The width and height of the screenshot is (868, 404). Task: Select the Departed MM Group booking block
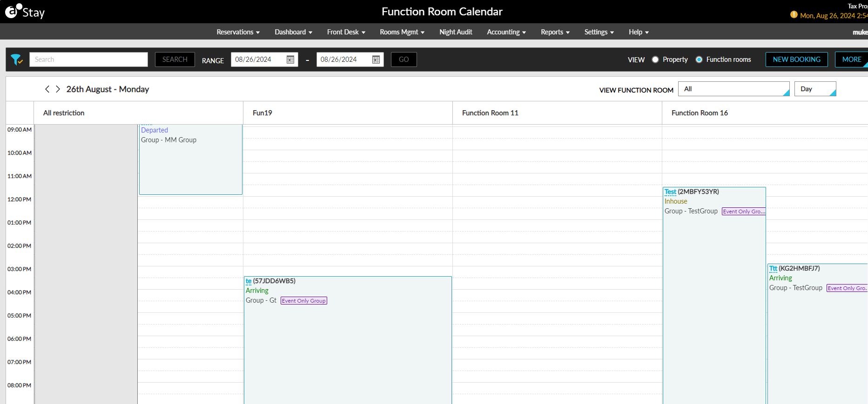tap(191, 159)
